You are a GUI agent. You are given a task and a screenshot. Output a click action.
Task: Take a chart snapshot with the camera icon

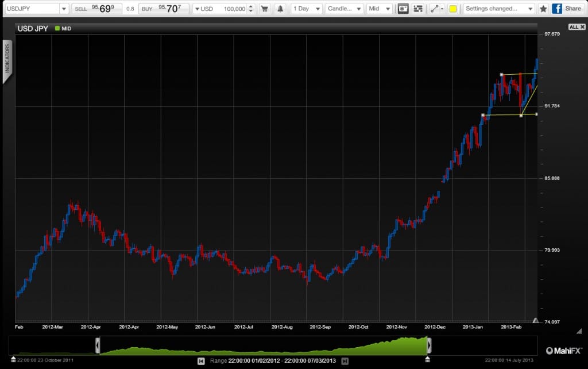pyautogui.click(x=404, y=9)
